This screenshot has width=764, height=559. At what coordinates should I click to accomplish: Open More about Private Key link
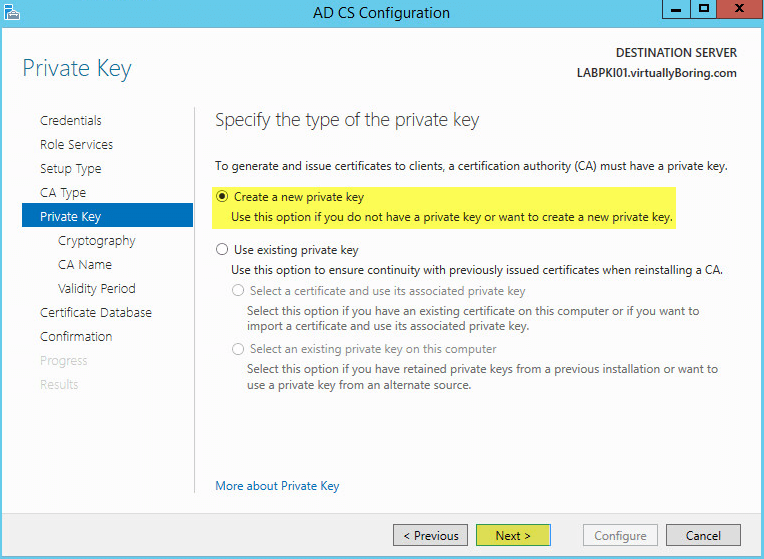coord(277,486)
